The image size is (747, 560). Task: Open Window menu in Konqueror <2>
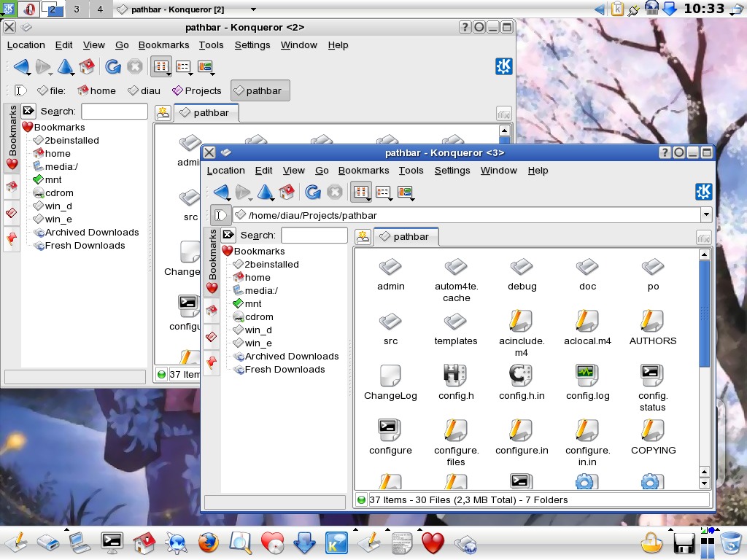[298, 45]
